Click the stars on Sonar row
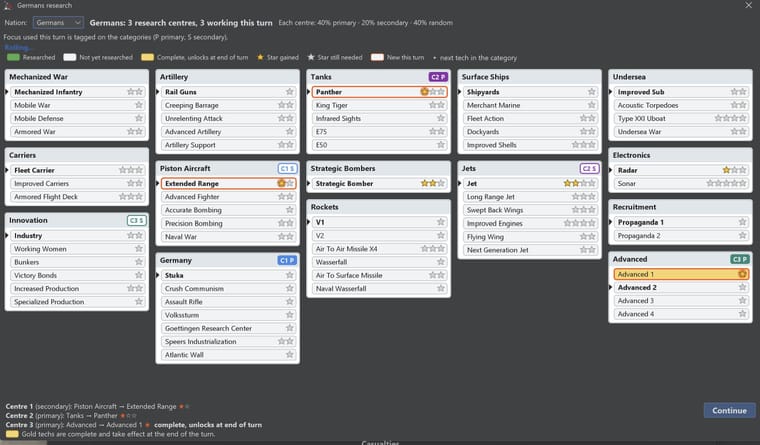 726,183
